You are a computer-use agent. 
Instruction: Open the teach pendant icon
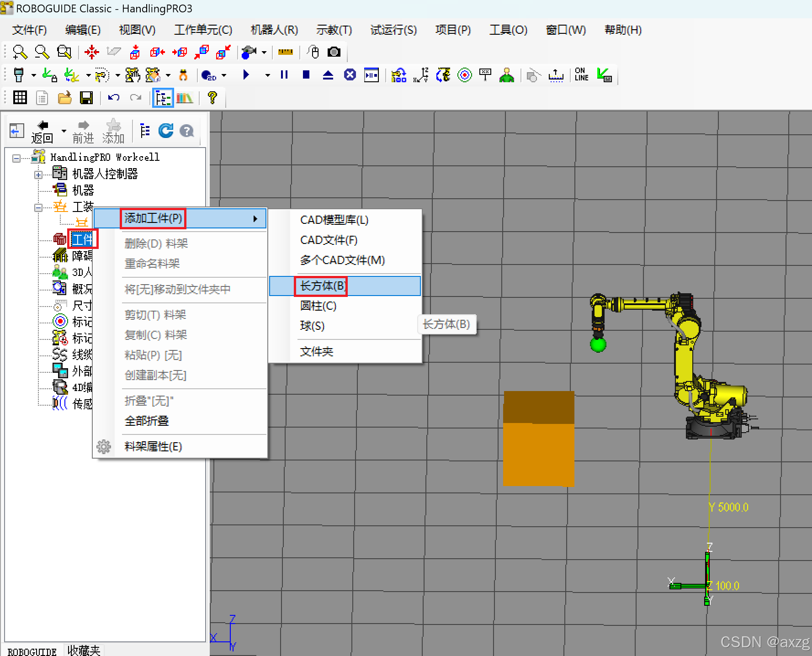pos(19,75)
